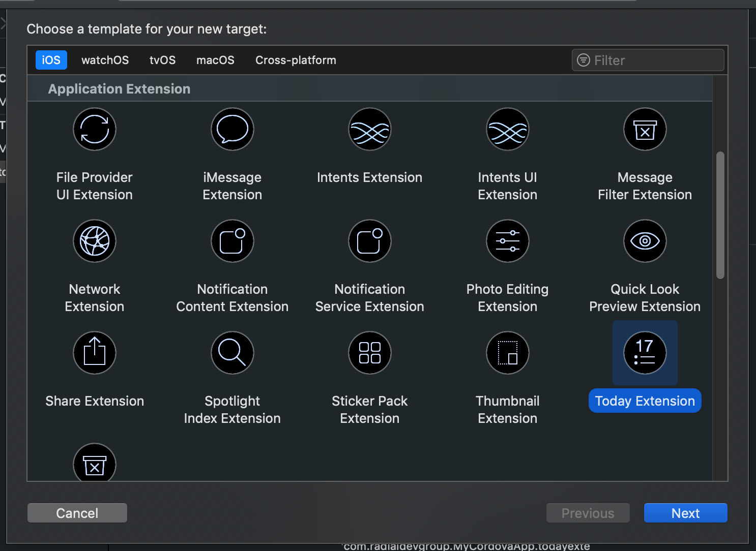Choose the iMessage Extension template icon
Image resolution: width=756 pixels, height=551 pixels.
232,129
